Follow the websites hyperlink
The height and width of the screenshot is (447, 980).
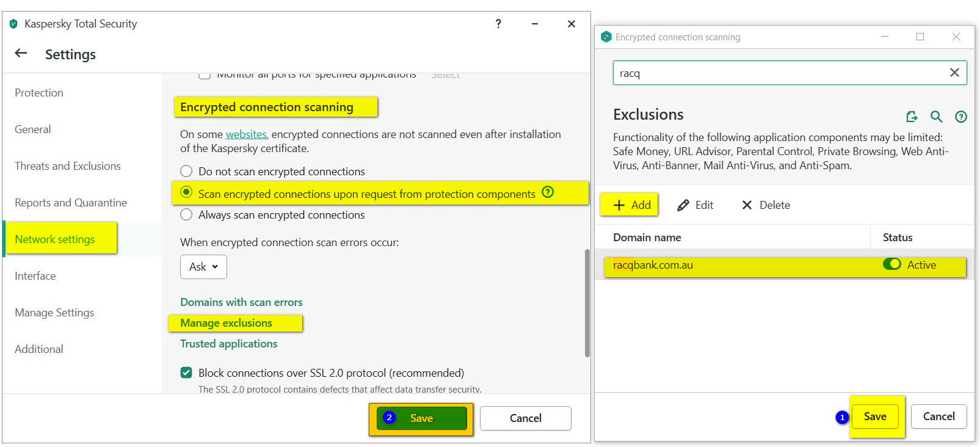coord(247,134)
